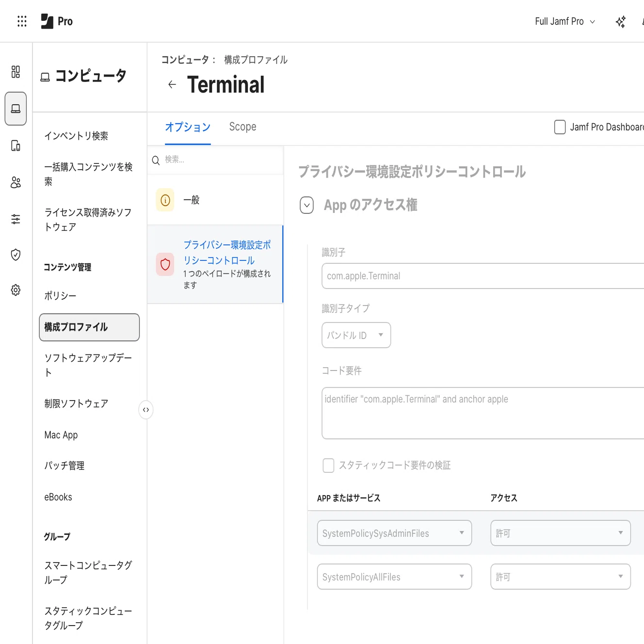644x644 pixels.
Task: Open the Full Jamf Pro dropdown
Action: click(x=565, y=21)
